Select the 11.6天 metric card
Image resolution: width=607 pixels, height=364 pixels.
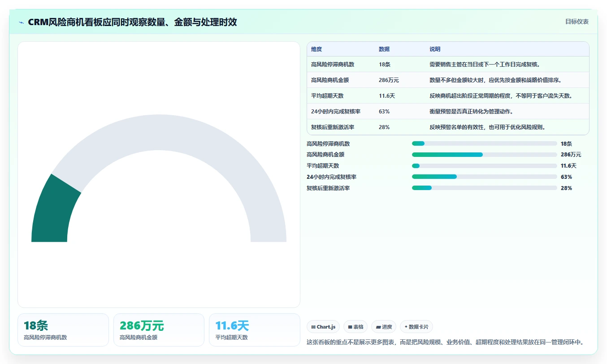pyautogui.click(x=255, y=330)
